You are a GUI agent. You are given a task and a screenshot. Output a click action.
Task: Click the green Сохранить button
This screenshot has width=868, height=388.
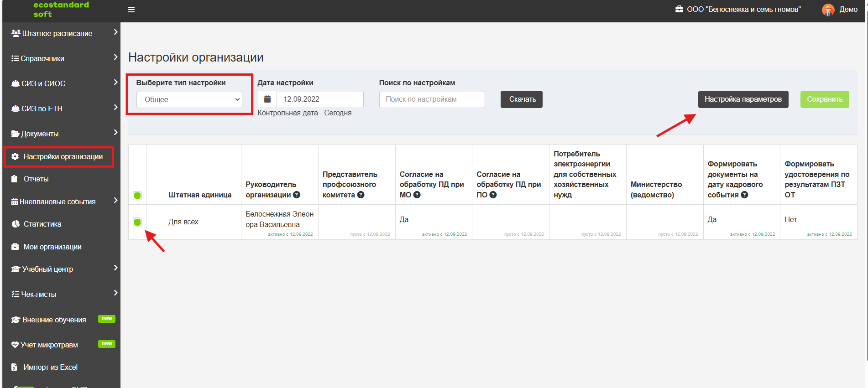tap(825, 99)
